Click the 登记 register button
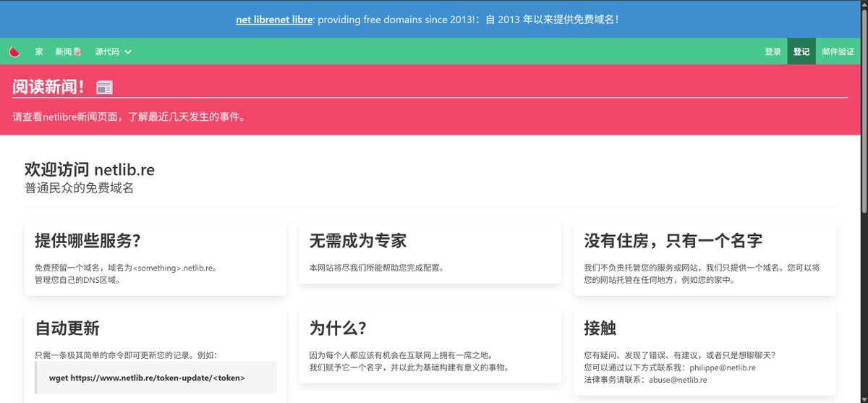868x403 pixels. [801, 51]
